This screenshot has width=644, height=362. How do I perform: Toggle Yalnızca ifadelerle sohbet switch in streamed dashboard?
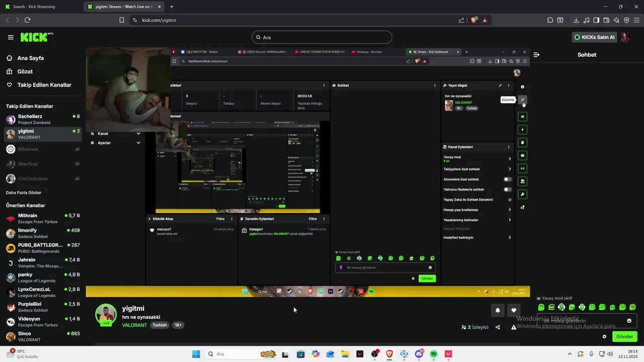click(x=508, y=190)
